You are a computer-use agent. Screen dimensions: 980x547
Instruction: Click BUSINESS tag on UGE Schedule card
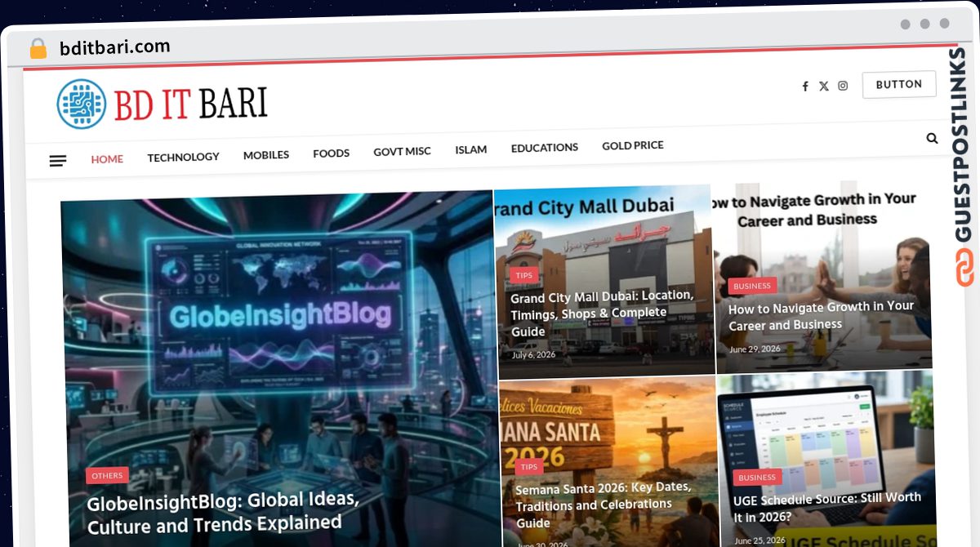(757, 478)
